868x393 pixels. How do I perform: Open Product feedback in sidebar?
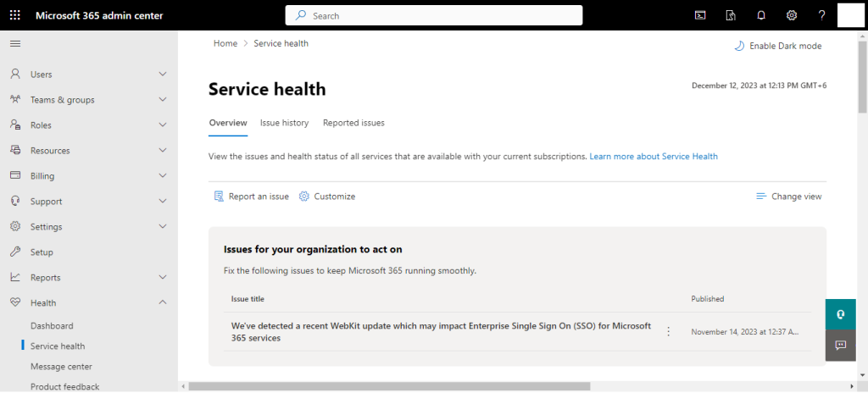(x=64, y=386)
